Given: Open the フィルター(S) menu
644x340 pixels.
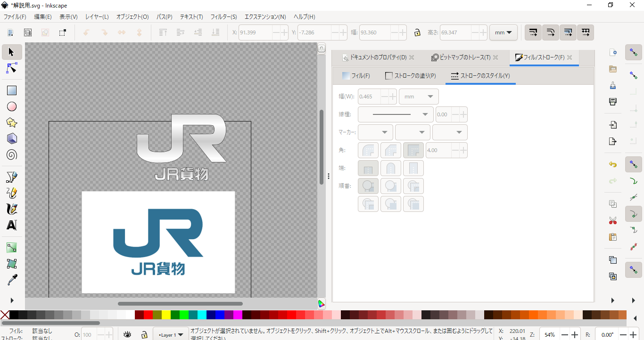Looking at the screenshot, I should [223, 16].
